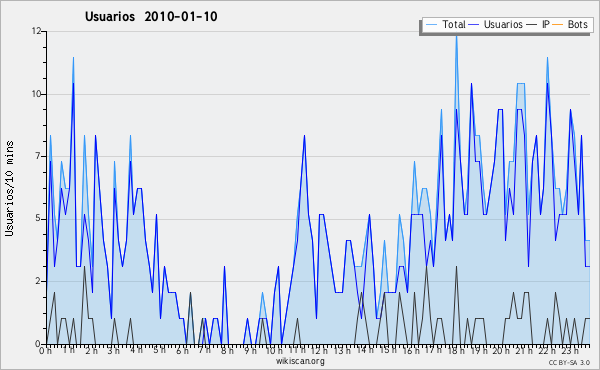Click the x-axis label '12 h'
600x370 pixels.
(319, 350)
